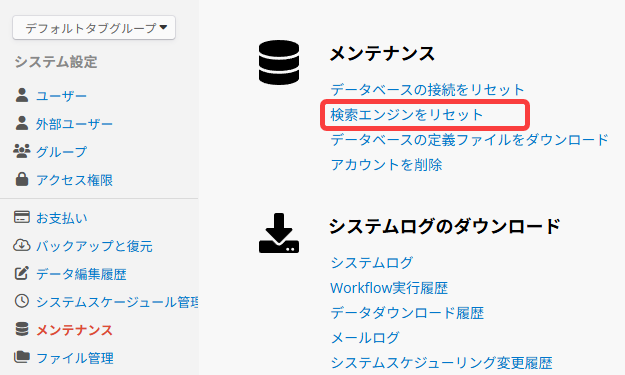Open the メールログ link
This screenshot has height=375, width=625.
tap(365, 338)
